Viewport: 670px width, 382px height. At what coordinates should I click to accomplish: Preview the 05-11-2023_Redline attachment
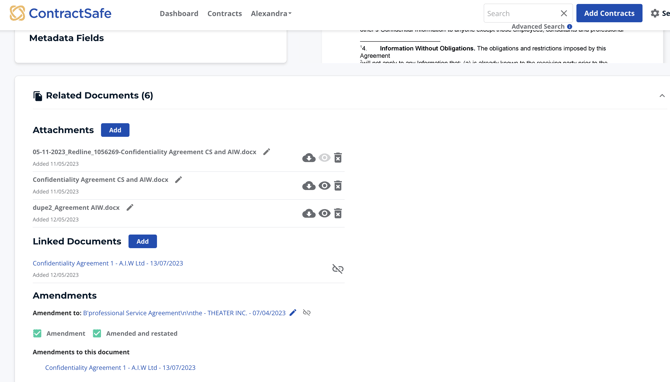(324, 158)
